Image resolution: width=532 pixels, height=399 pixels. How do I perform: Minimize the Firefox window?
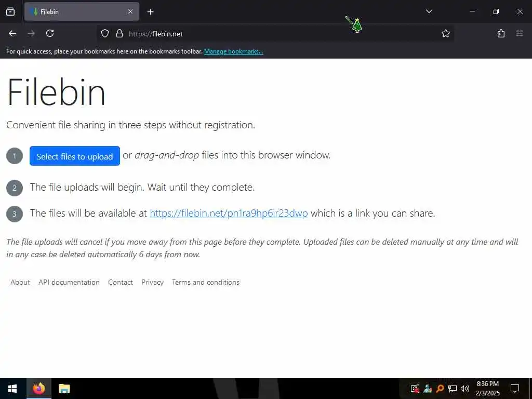tap(472, 11)
